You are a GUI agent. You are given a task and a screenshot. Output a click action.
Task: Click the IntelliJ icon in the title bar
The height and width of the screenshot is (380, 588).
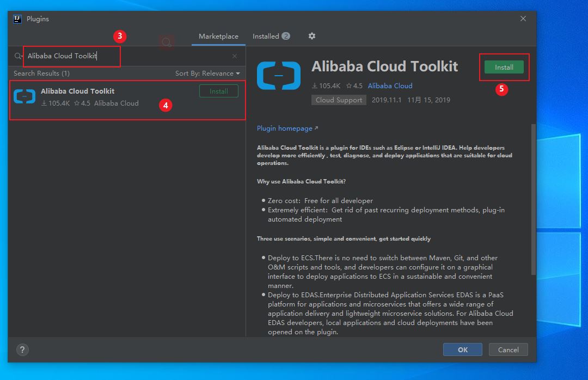coord(17,19)
